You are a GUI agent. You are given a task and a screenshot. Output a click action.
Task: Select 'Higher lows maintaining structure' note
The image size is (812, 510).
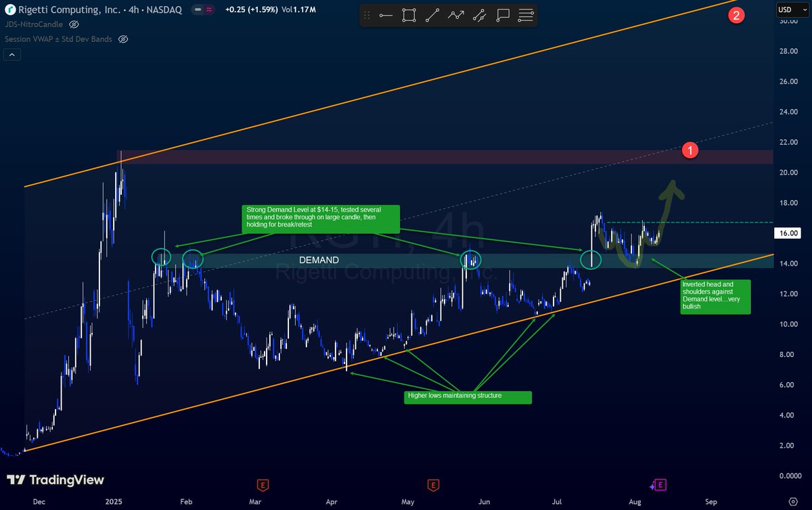pos(468,397)
